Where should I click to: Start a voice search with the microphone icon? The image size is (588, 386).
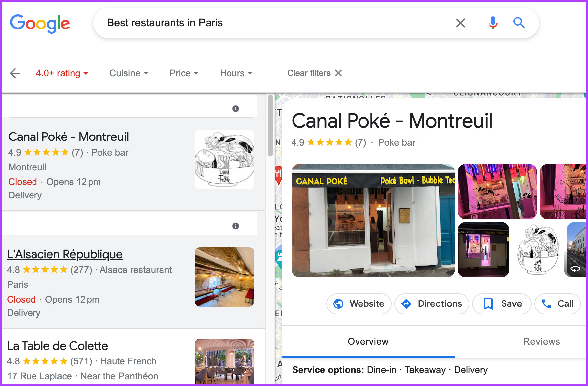[x=493, y=23]
